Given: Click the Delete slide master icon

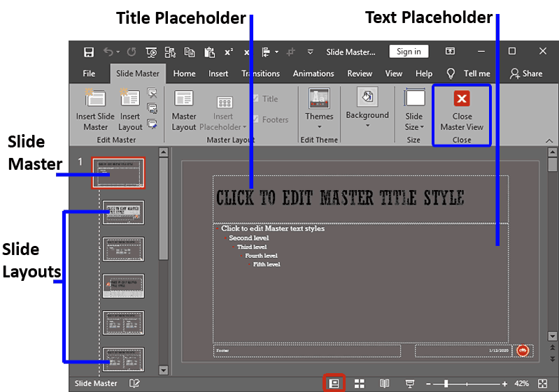Looking at the screenshot, I should tap(153, 94).
